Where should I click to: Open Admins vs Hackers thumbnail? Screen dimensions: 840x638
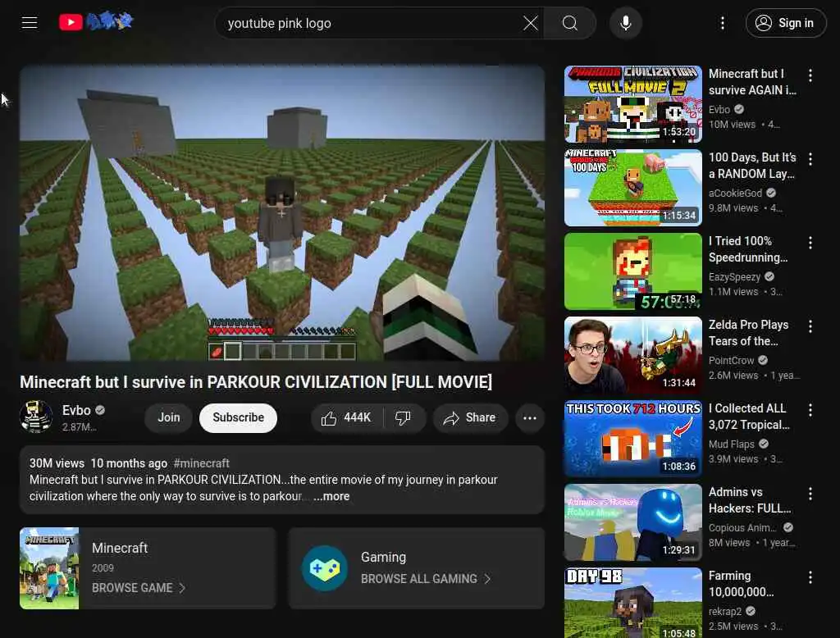coord(632,522)
